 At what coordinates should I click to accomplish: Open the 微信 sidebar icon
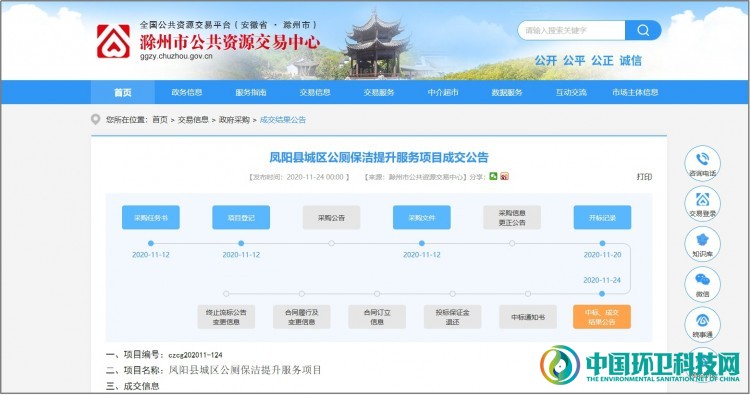[702, 284]
